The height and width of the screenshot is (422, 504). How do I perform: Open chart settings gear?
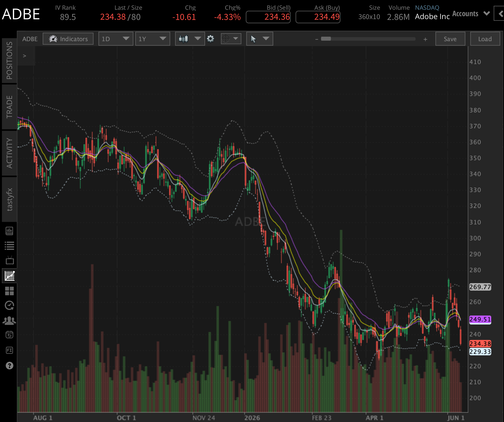[211, 39]
